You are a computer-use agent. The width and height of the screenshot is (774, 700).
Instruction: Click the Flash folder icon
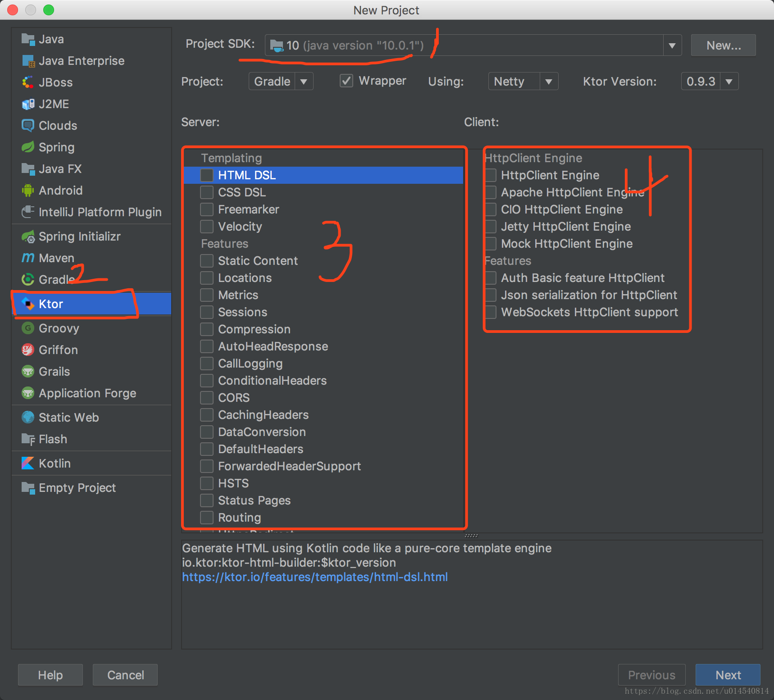(28, 439)
